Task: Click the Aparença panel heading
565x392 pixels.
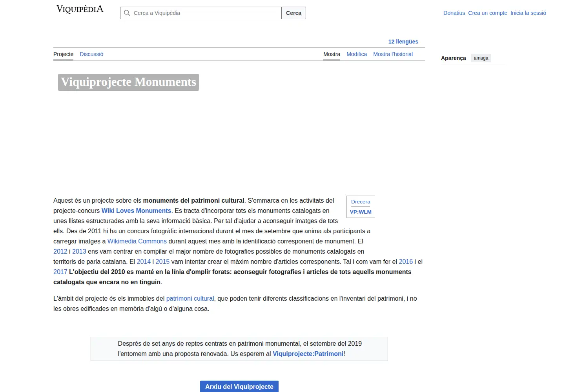Action: point(454,58)
